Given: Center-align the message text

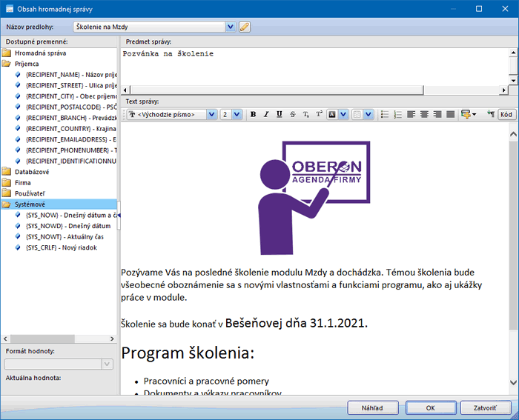Looking at the screenshot, I should [424, 114].
